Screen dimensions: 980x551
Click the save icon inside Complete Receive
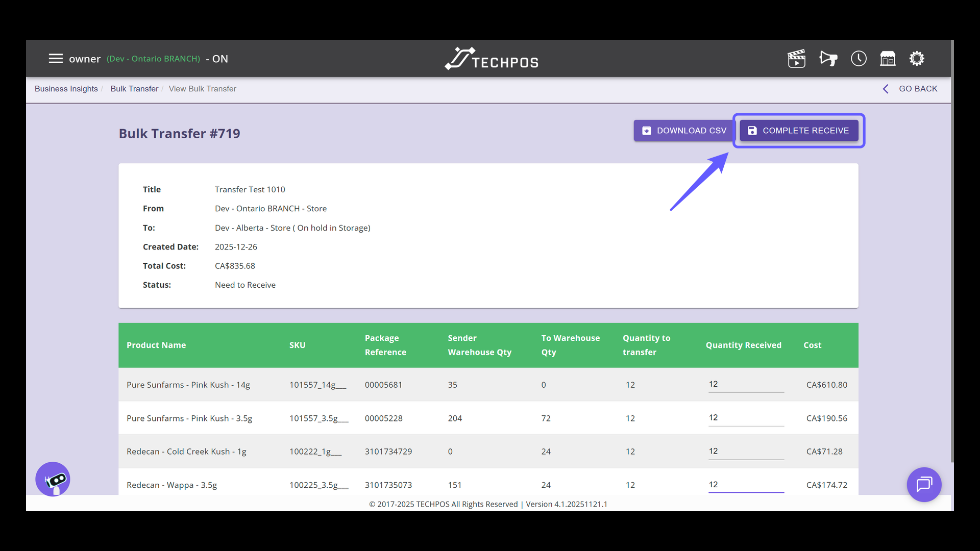tap(752, 130)
